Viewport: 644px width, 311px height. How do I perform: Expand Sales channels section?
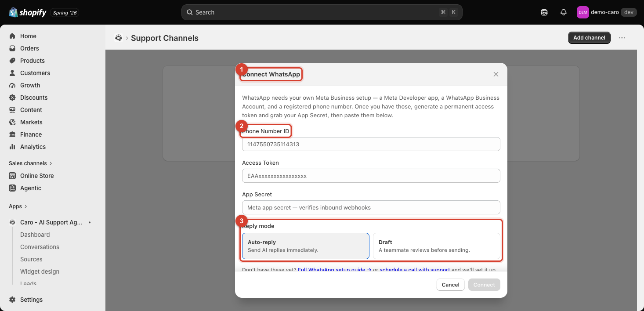click(x=30, y=163)
